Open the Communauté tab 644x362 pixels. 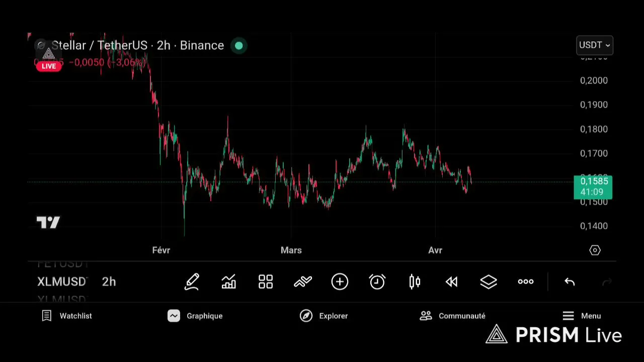tap(453, 316)
